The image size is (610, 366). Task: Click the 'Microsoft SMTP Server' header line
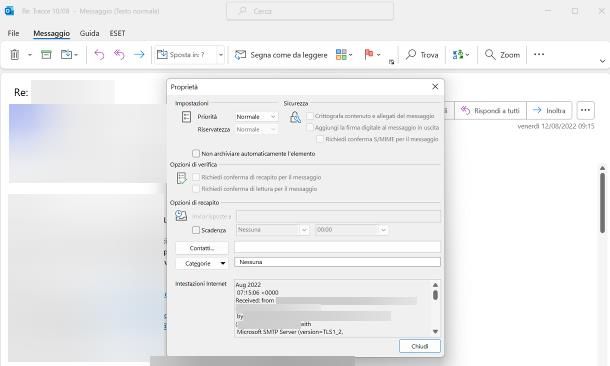290,332
